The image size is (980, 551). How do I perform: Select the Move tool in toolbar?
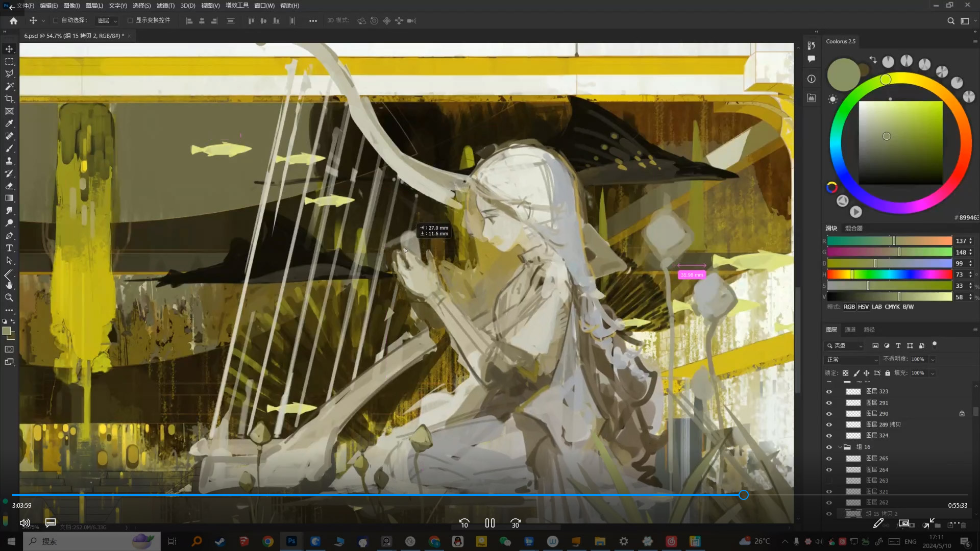[9, 49]
